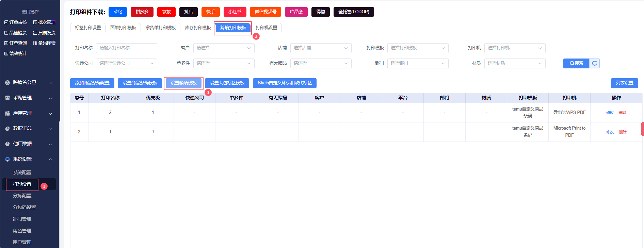Screen dimensions: 644x248
Task: Click the 跨境首公里 globe icon
Action: tap(7, 83)
